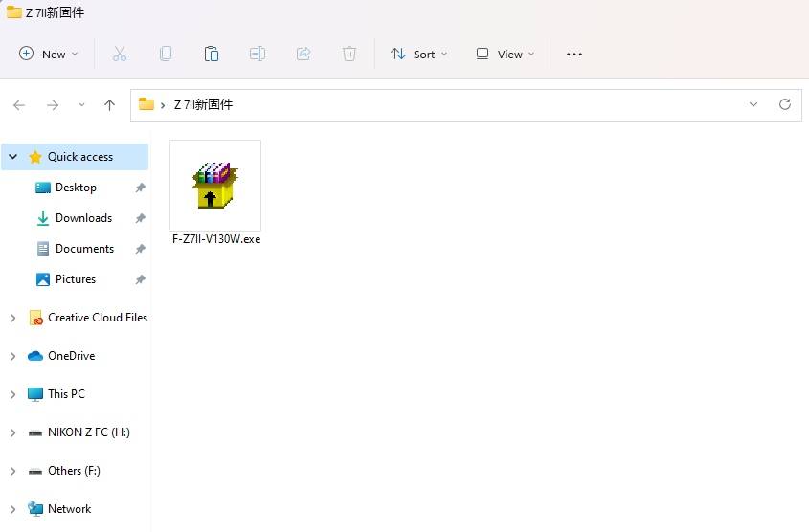
Task: Expand the This PC tree node
Action: click(x=12, y=394)
